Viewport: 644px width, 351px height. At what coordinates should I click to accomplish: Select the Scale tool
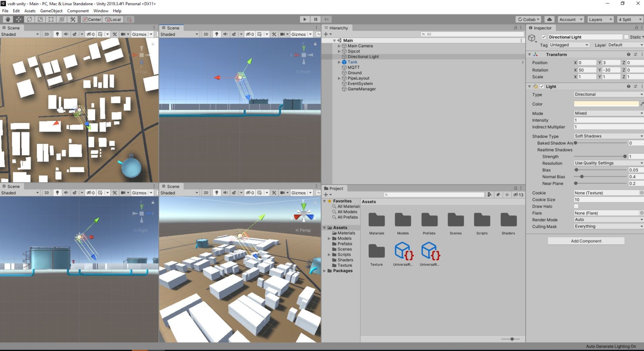pyautogui.click(x=40, y=20)
